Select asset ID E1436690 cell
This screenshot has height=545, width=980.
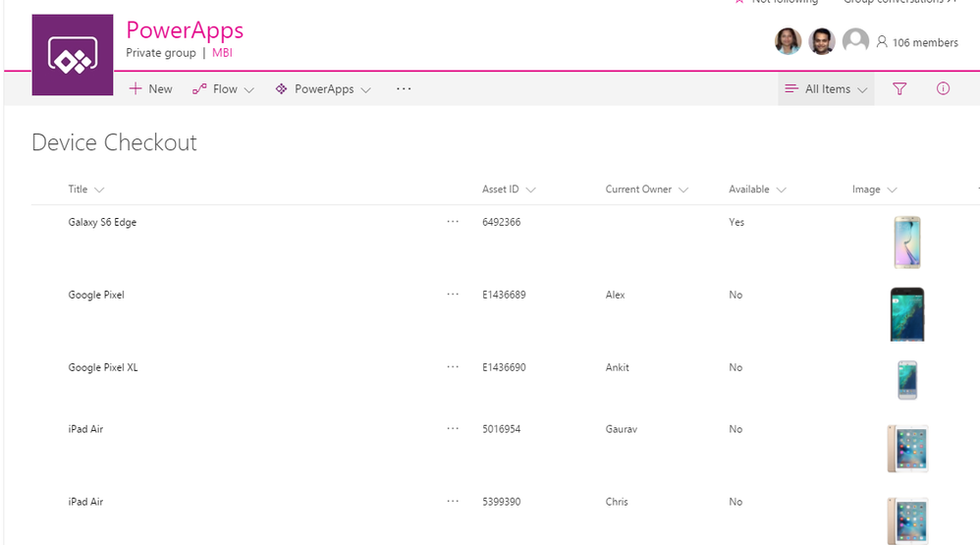click(x=504, y=367)
